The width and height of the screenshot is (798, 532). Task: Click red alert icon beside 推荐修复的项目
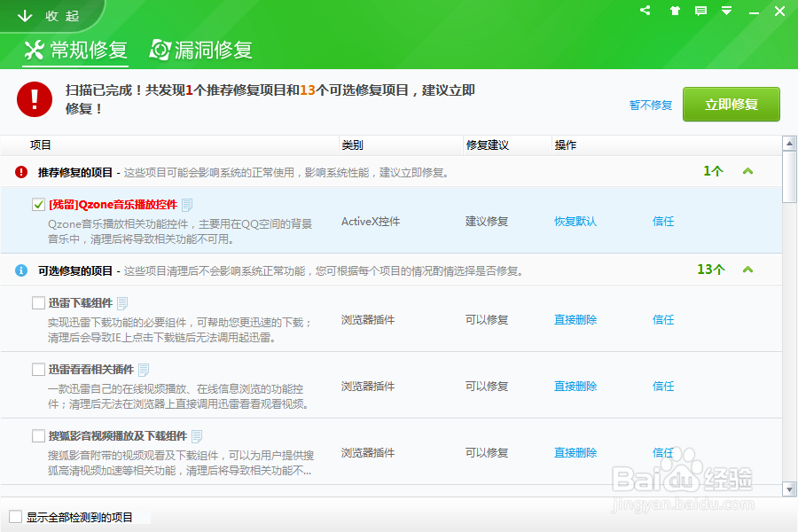21,172
